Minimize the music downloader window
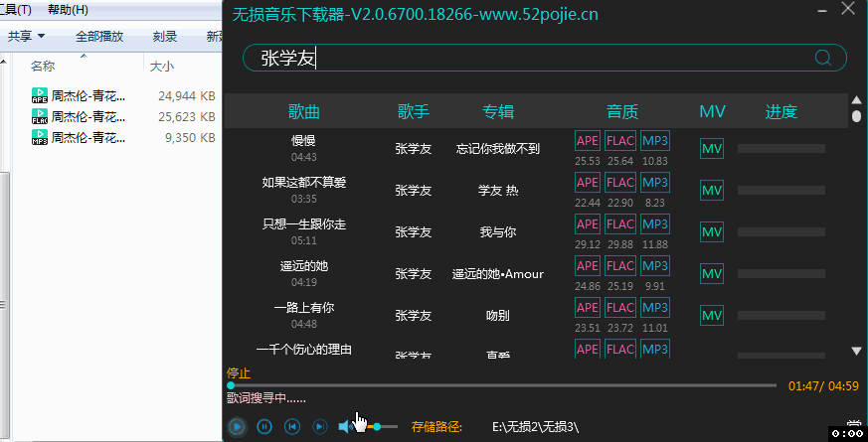This screenshot has width=868, height=442. click(823, 9)
